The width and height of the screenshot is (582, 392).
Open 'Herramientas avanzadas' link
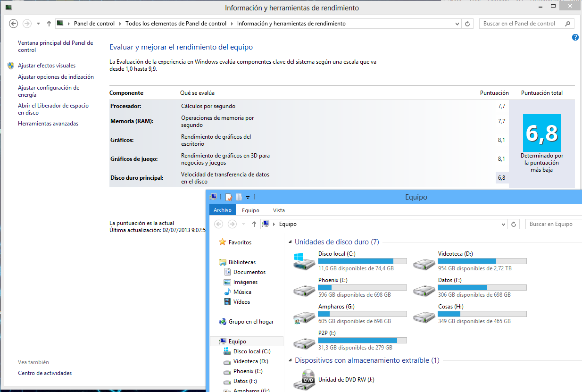48,124
